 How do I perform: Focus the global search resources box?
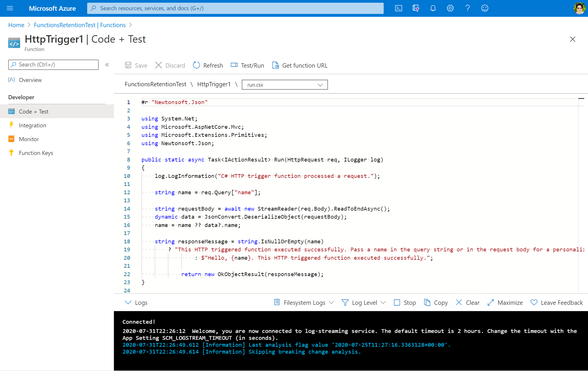[235, 8]
